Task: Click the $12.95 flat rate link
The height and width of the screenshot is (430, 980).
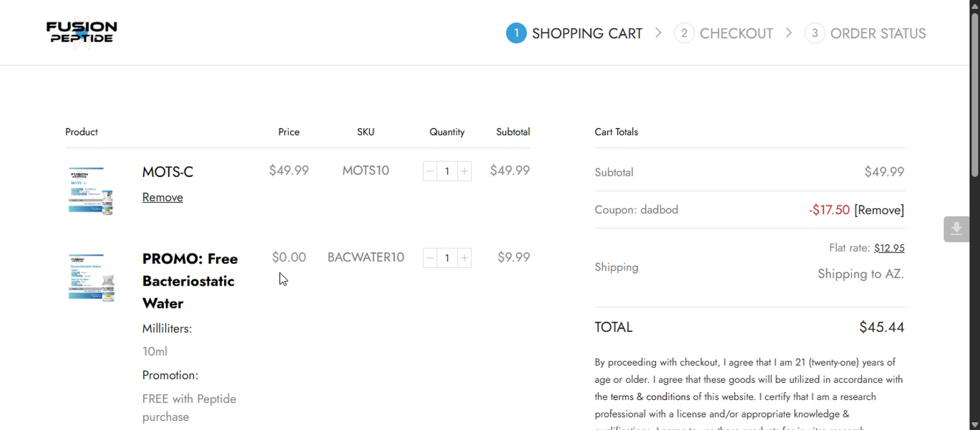Action: (889, 248)
